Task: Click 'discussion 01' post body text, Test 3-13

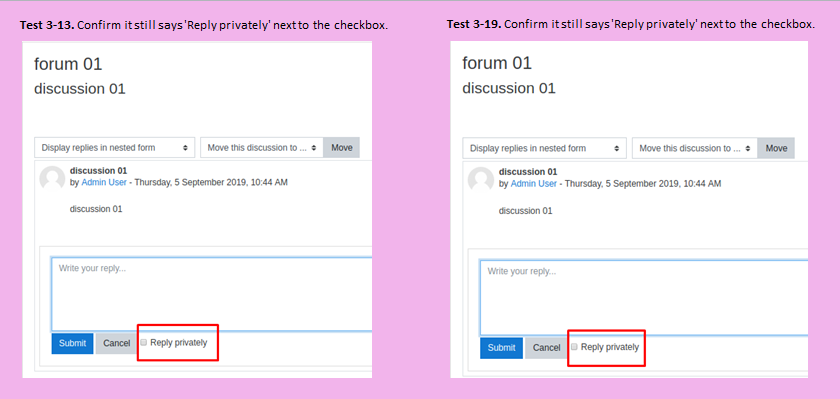Action: (x=96, y=209)
